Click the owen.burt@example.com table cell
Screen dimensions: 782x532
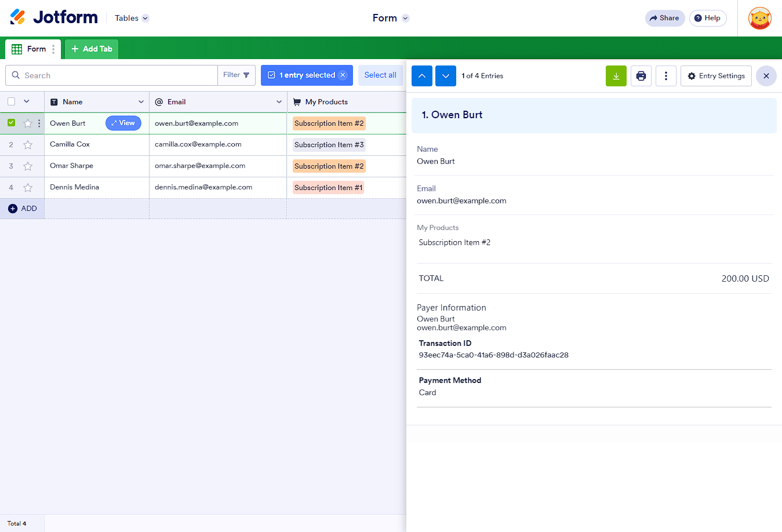click(x=218, y=123)
